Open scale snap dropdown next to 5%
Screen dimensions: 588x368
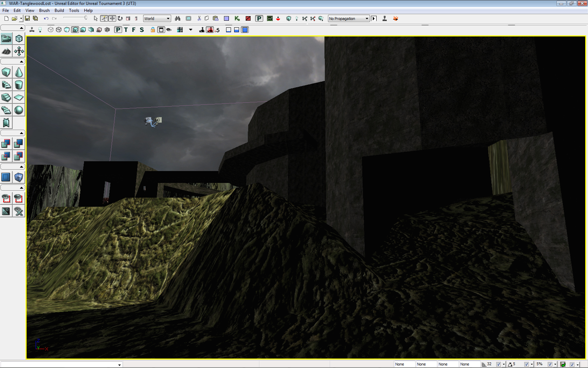pyautogui.click(x=555, y=364)
